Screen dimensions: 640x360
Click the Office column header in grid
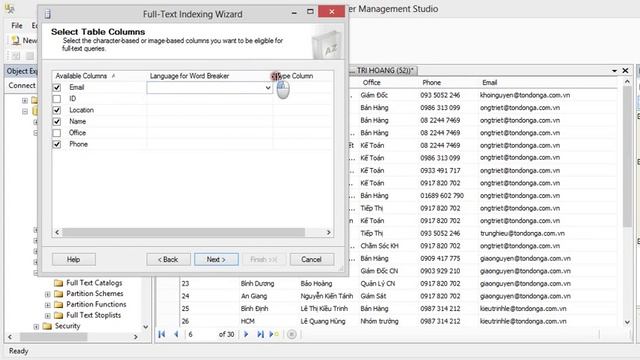pyautogui.click(x=371, y=82)
